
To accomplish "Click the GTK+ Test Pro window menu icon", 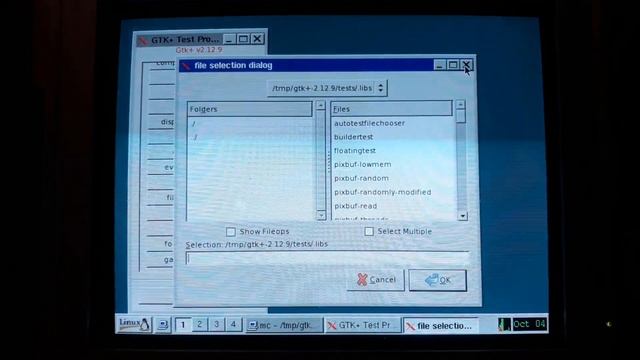I will click(x=142, y=40).
